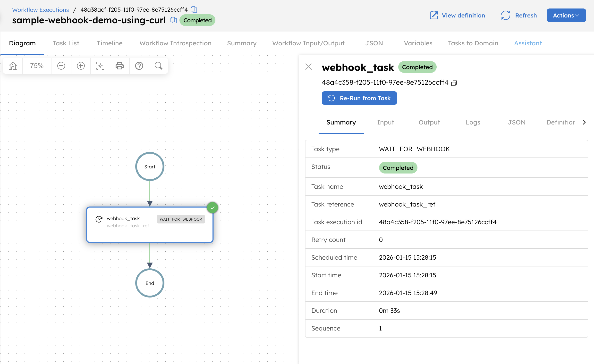The width and height of the screenshot is (594, 364).
Task: Select the webhook_task node in diagram
Action: (150, 225)
